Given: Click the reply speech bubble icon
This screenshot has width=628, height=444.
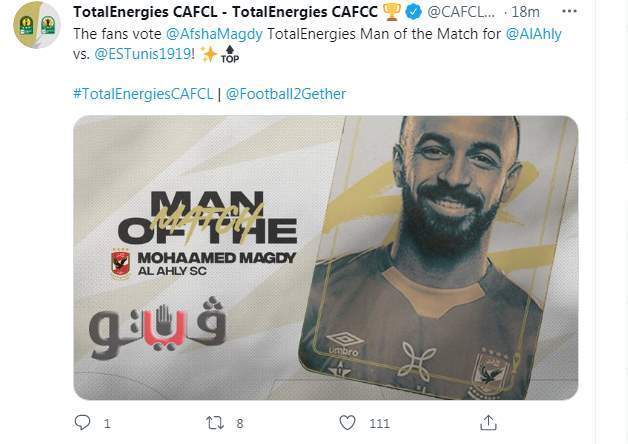Looking at the screenshot, I should tap(83, 422).
